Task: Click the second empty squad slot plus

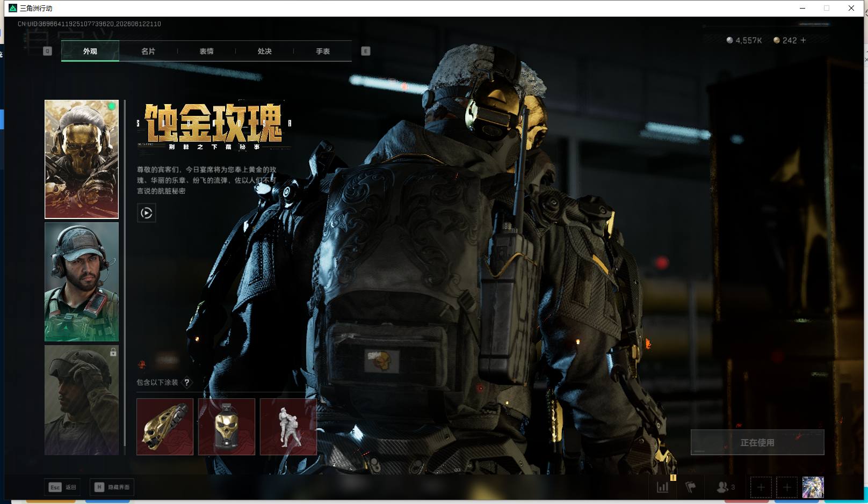Action: click(787, 487)
